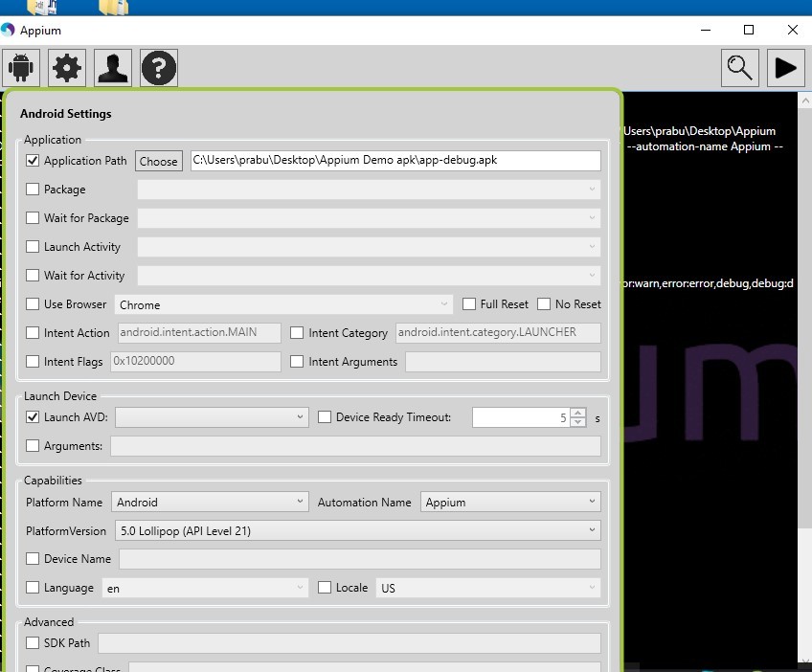
Task: Launch the Inspector magnifier icon
Action: pyautogui.click(x=740, y=68)
